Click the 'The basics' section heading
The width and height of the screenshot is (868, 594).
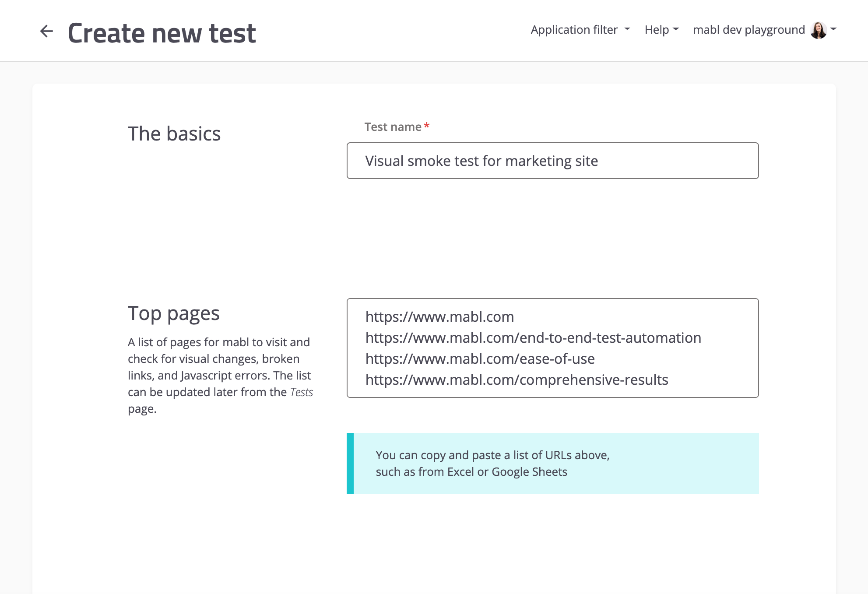174,134
